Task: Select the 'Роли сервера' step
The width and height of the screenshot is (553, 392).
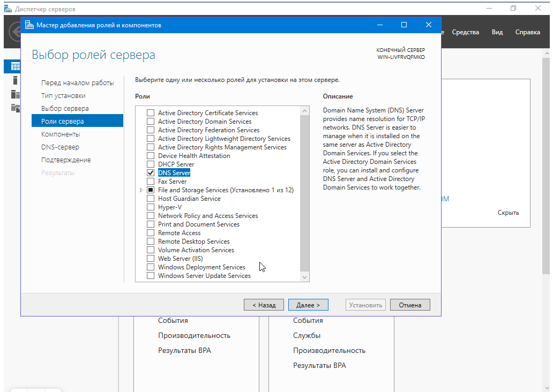Action: pyautogui.click(x=77, y=121)
